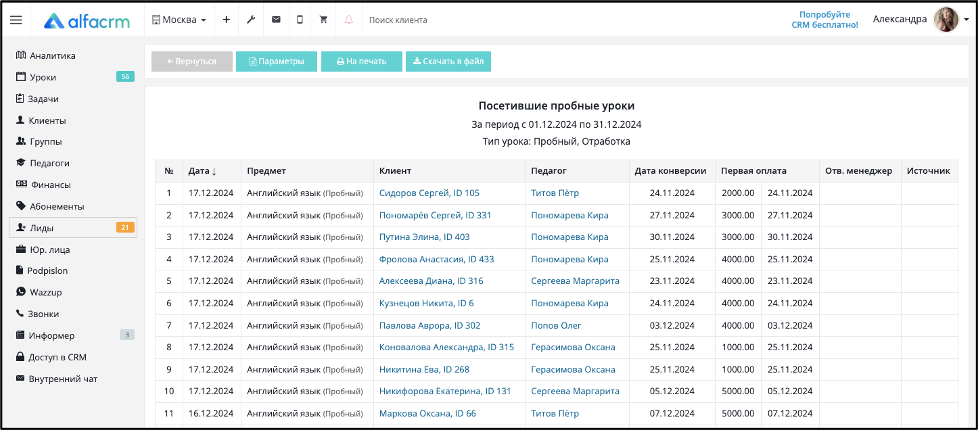Click the alfacrm logo
979x431 pixels.
[x=87, y=21]
